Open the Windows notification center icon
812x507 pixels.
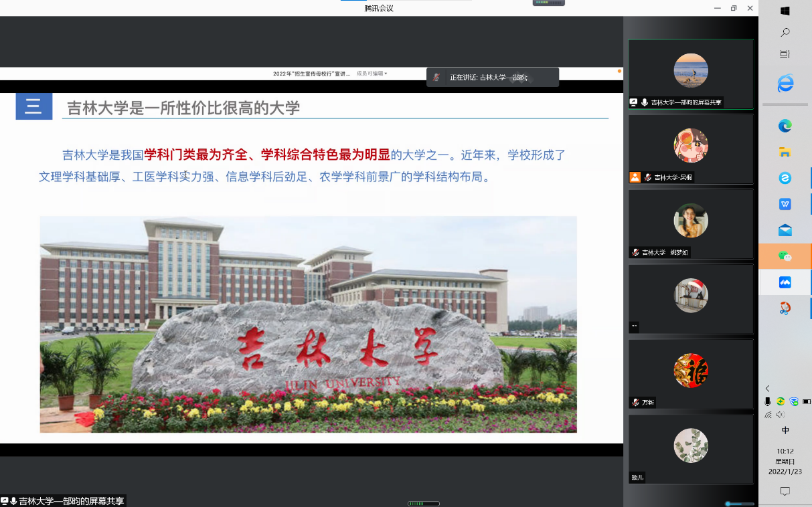785,491
